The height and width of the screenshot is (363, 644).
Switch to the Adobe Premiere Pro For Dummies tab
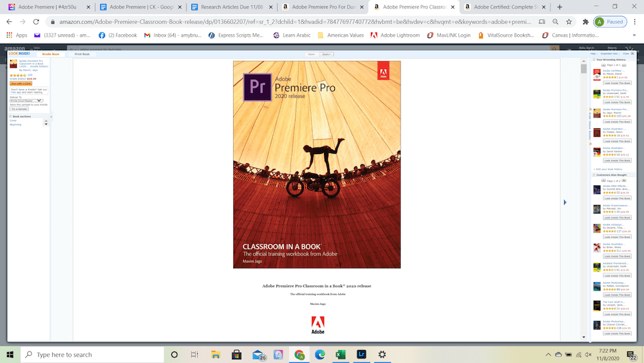[x=323, y=7]
